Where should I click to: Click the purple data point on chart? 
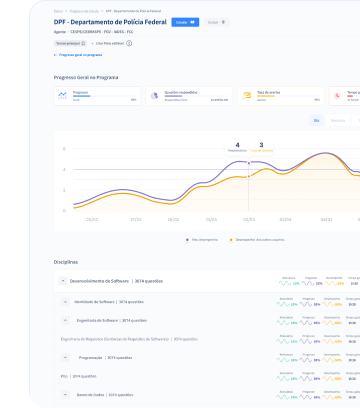coord(249,163)
